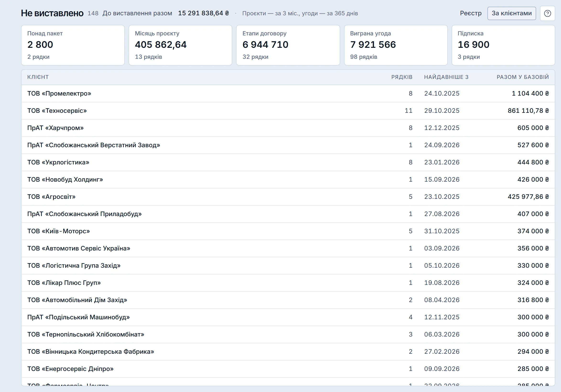The width and height of the screenshot is (561, 392).
Task: Select ТОВ «Лікар Плюс Груп» row
Action: [x=288, y=283]
